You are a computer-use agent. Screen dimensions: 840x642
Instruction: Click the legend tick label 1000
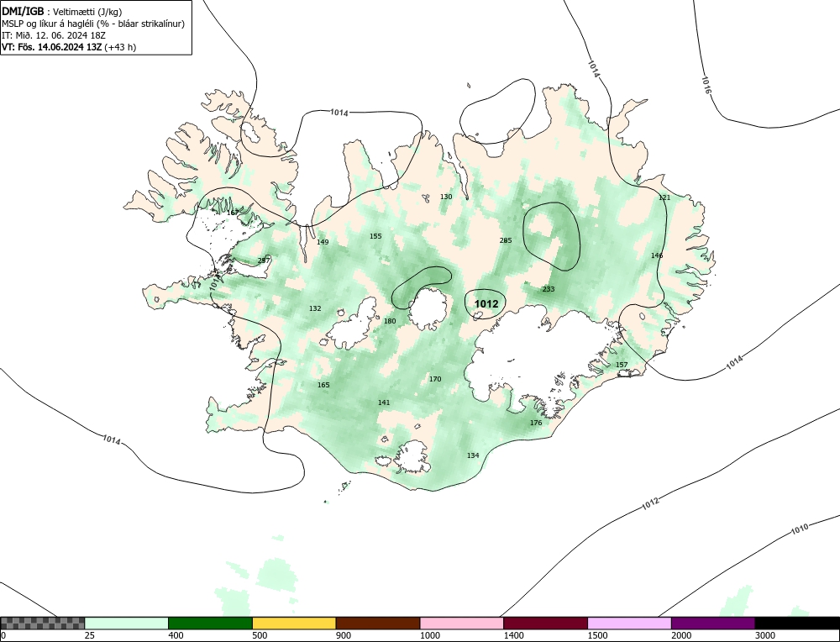429,635
